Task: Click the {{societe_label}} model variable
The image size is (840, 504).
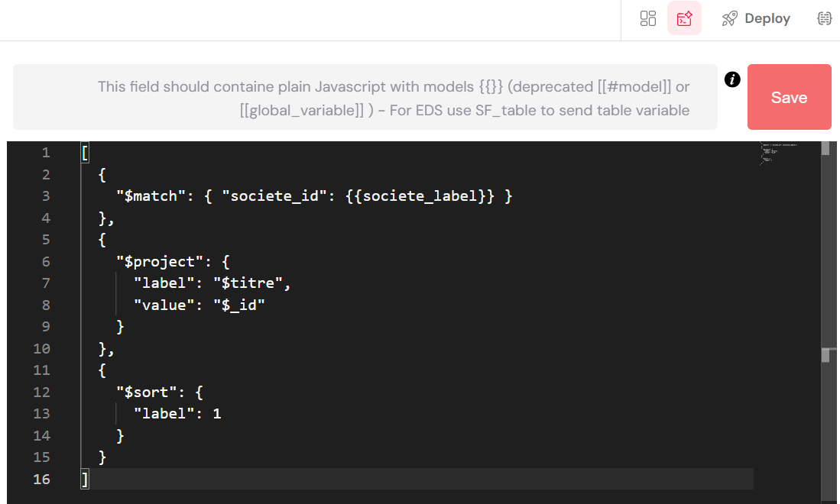Action: tap(420, 196)
